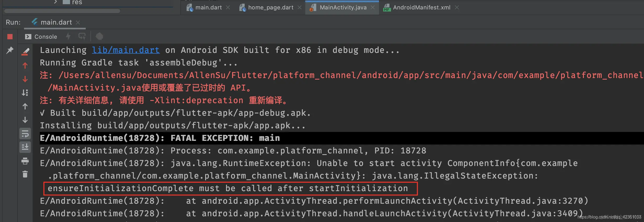The width and height of the screenshot is (644, 222).
Task: Stop the running app with red square
Action: [10, 37]
